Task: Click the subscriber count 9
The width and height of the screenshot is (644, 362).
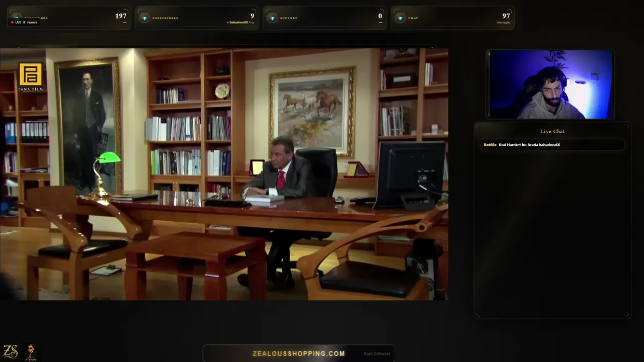Action: (x=253, y=16)
